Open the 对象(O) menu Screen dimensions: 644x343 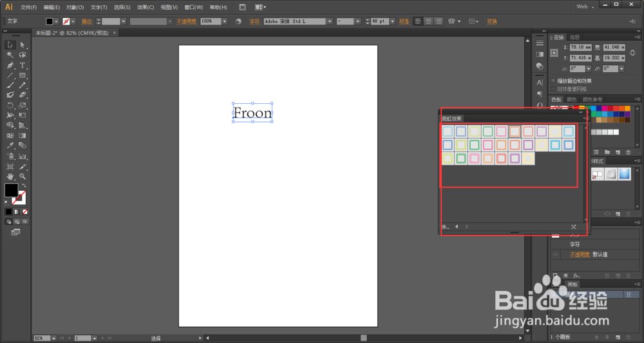tap(75, 7)
